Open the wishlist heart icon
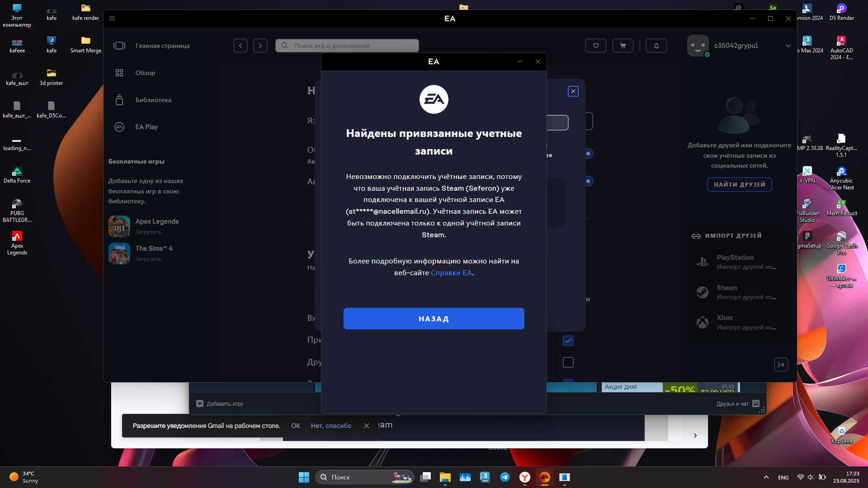The height and width of the screenshot is (488, 868). pyautogui.click(x=596, y=46)
